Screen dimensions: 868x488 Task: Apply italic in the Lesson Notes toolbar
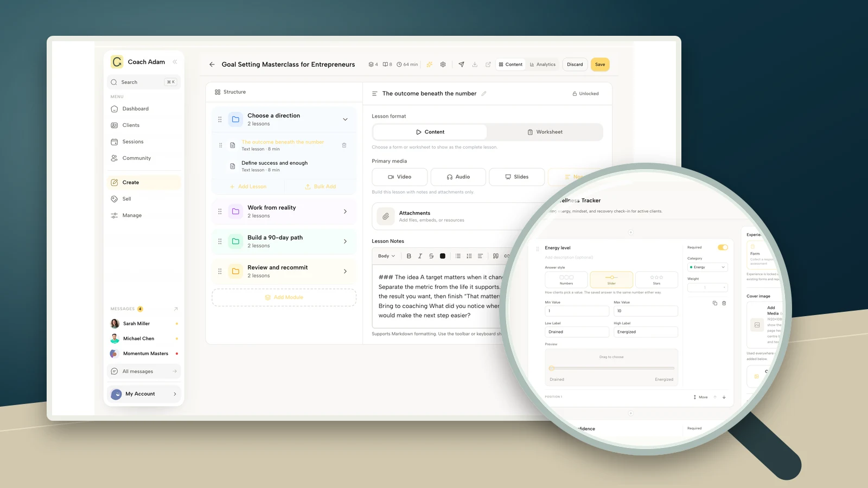tap(420, 256)
